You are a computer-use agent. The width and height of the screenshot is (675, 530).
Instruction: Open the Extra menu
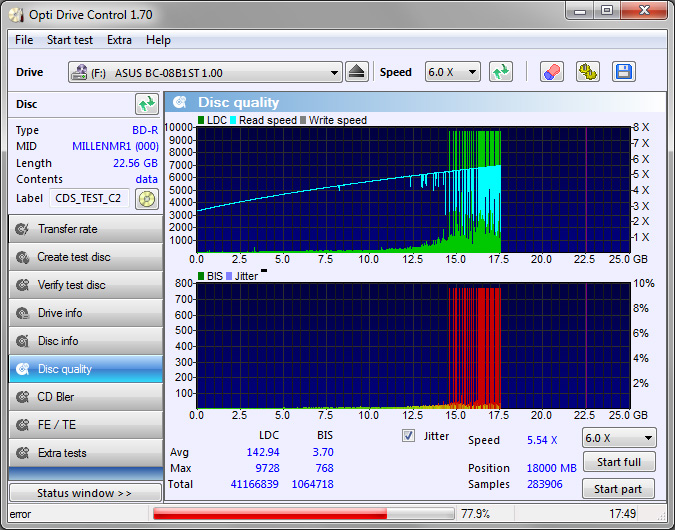click(x=119, y=40)
